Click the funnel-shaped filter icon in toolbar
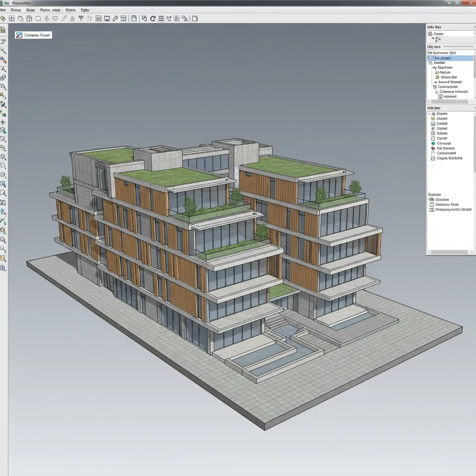The image size is (476, 476). [81, 19]
